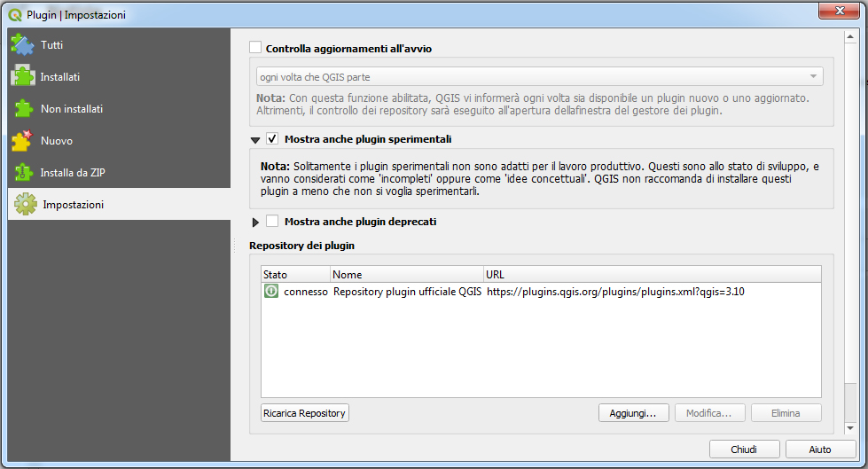Click the Nome column header
This screenshot has height=469, width=868.
point(407,275)
